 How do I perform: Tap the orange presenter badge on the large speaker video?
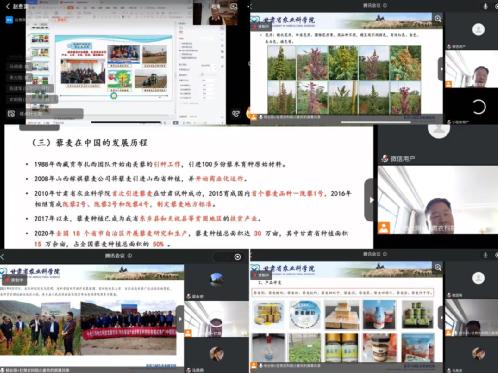click(x=384, y=228)
